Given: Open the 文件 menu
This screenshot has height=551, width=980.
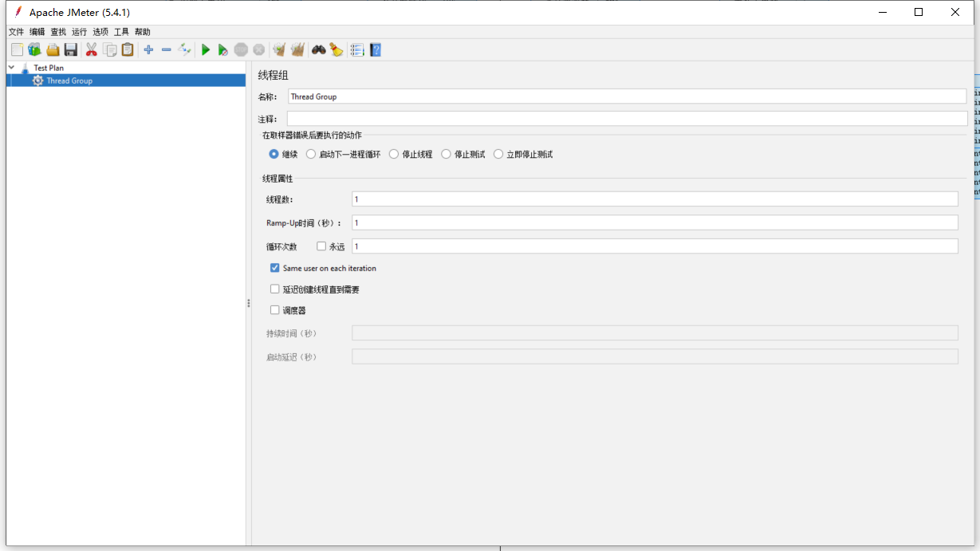Looking at the screenshot, I should (16, 32).
